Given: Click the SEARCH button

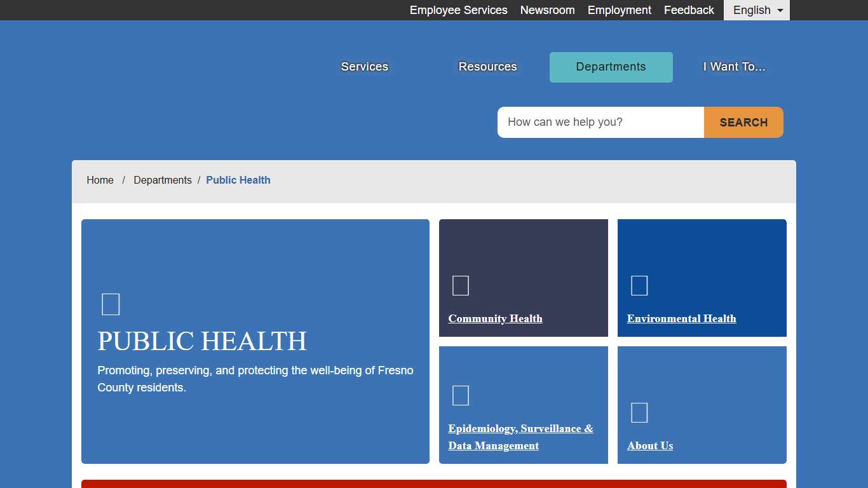Looking at the screenshot, I should (x=743, y=122).
